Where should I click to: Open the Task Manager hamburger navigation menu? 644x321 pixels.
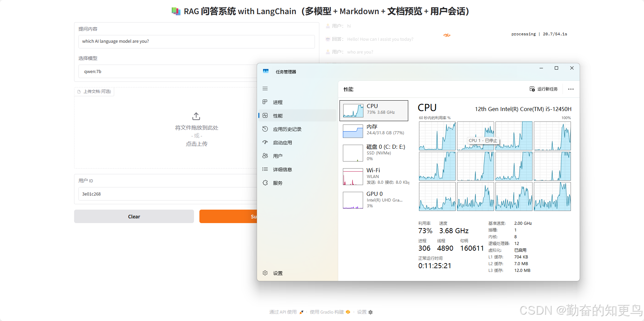pyautogui.click(x=265, y=89)
